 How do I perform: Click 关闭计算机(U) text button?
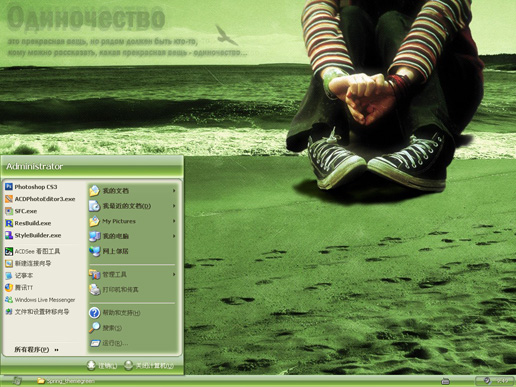click(155, 366)
